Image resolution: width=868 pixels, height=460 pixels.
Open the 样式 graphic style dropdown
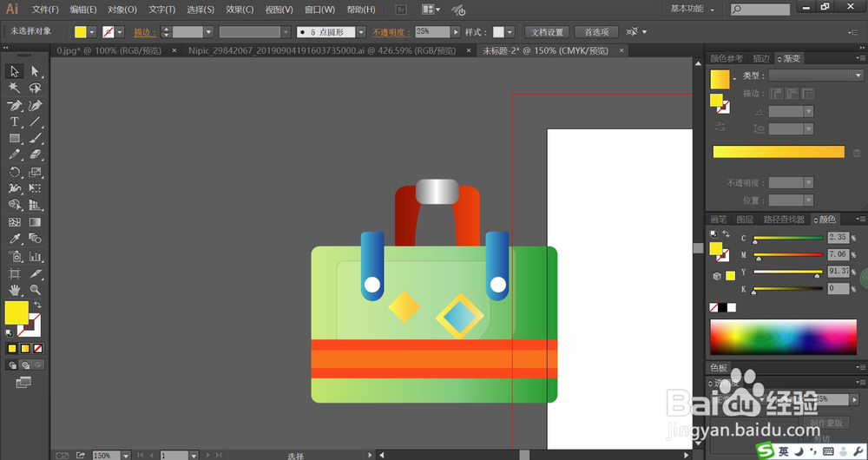(510, 32)
